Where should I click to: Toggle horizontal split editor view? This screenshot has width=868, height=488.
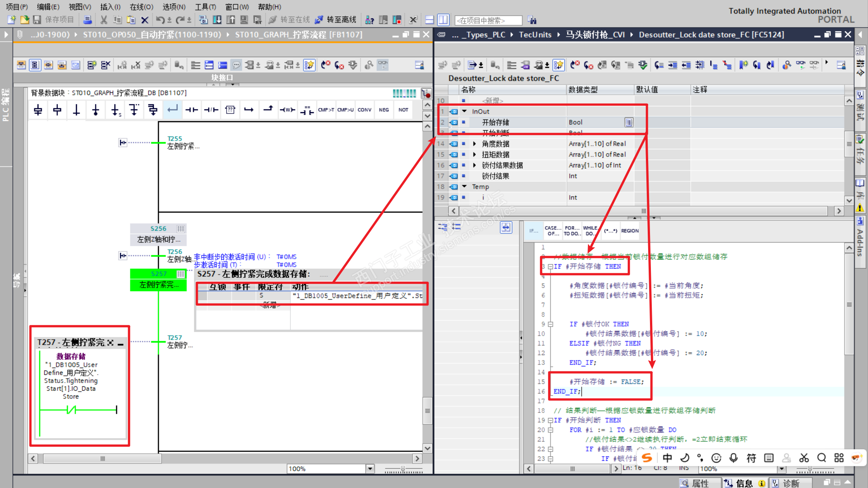click(x=430, y=20)
